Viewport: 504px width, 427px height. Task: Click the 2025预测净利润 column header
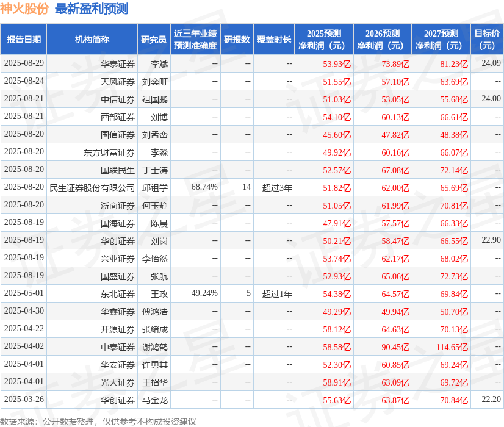(x=324, y=39)
